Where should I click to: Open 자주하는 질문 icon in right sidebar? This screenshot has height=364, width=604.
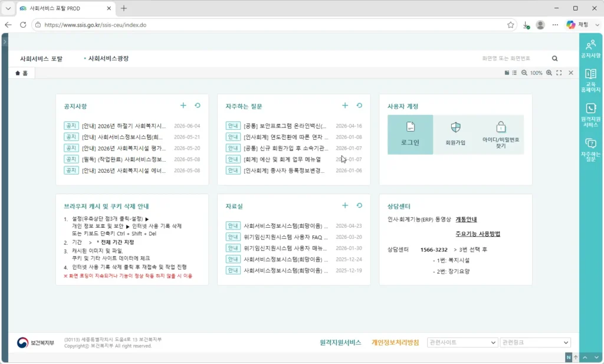[x=590, y=149]
